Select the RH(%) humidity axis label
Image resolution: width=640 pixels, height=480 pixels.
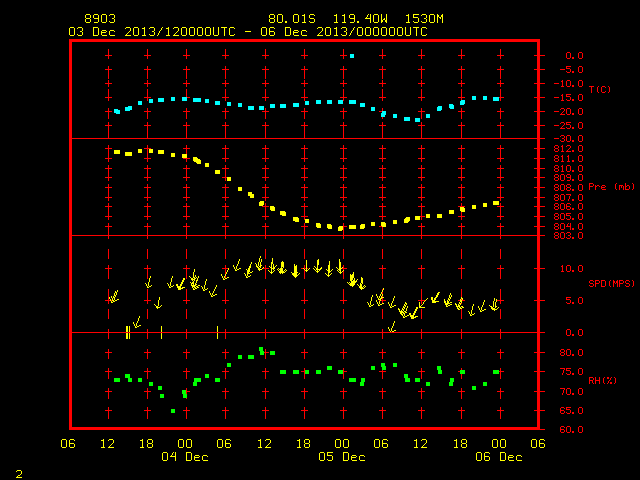602,380
